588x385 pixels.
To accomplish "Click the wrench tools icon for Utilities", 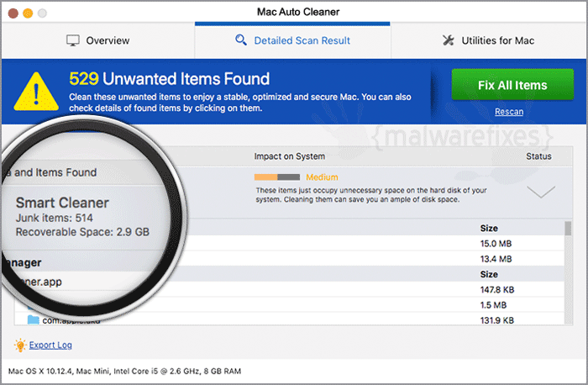I will pyautogui.click(x=448, y=40).
